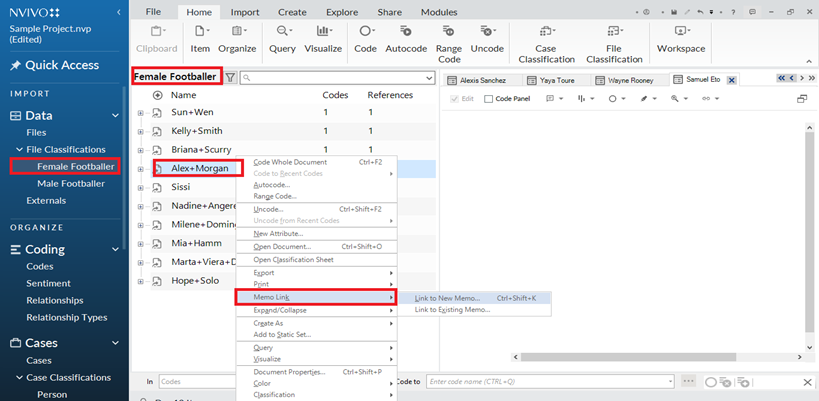Open Files in the Data section

[x=36, y=133]
